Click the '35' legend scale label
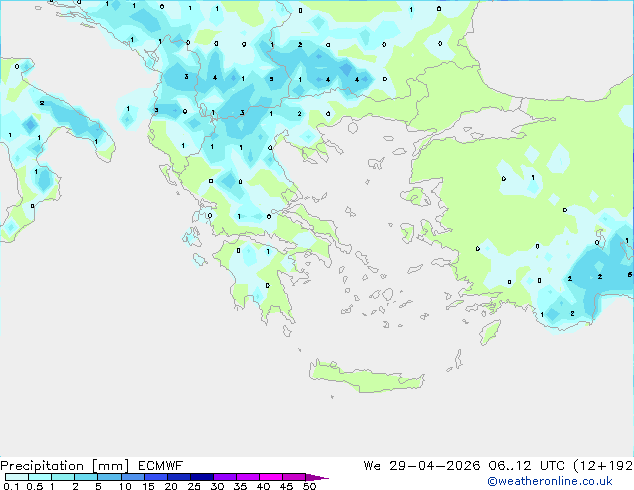634x490 pixels. (x=240, y=486)
